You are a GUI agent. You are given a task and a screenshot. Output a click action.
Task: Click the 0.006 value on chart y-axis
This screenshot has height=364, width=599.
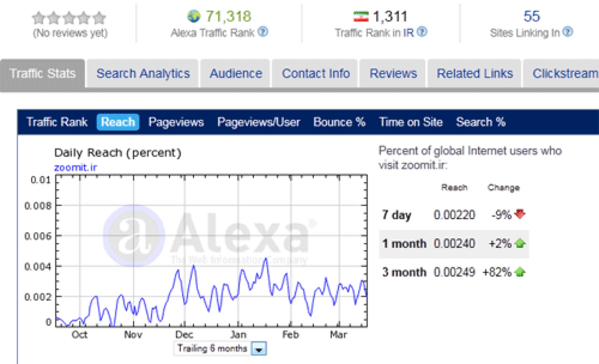[x=38, y=236]
